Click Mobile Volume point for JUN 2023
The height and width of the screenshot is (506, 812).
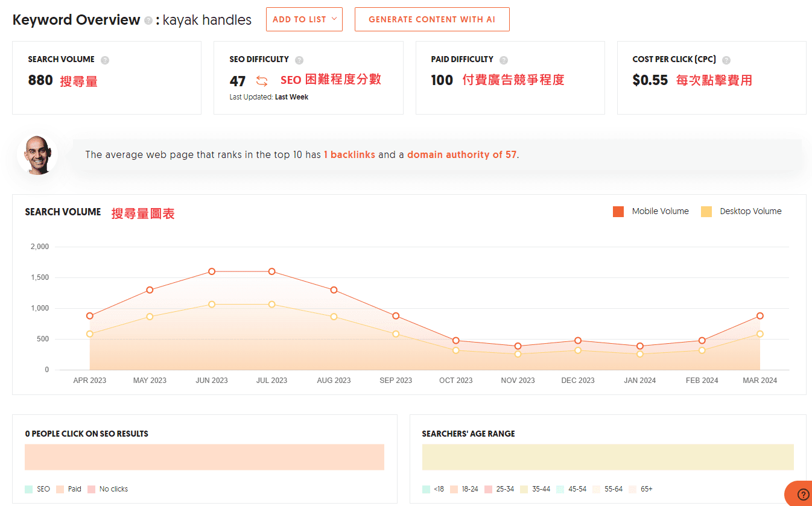[x=212, y=271]
